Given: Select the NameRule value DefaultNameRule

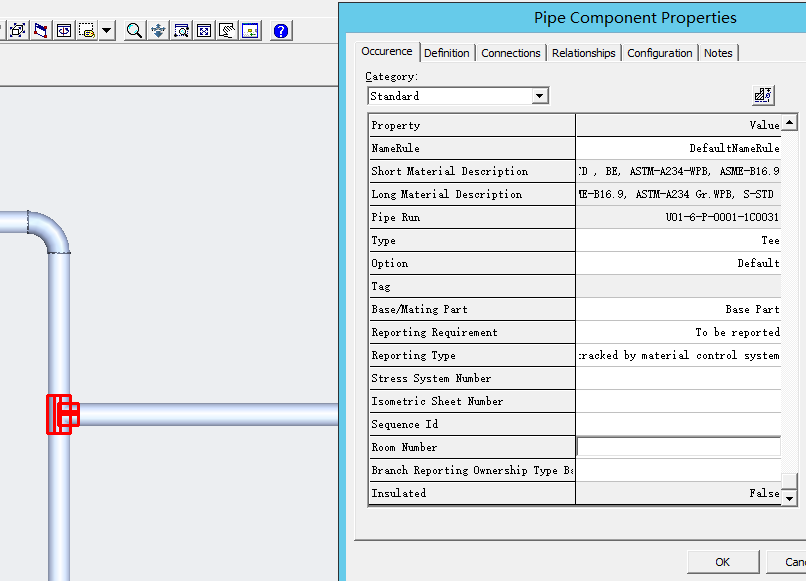Looking at the screenshot, I should point(679,148).
